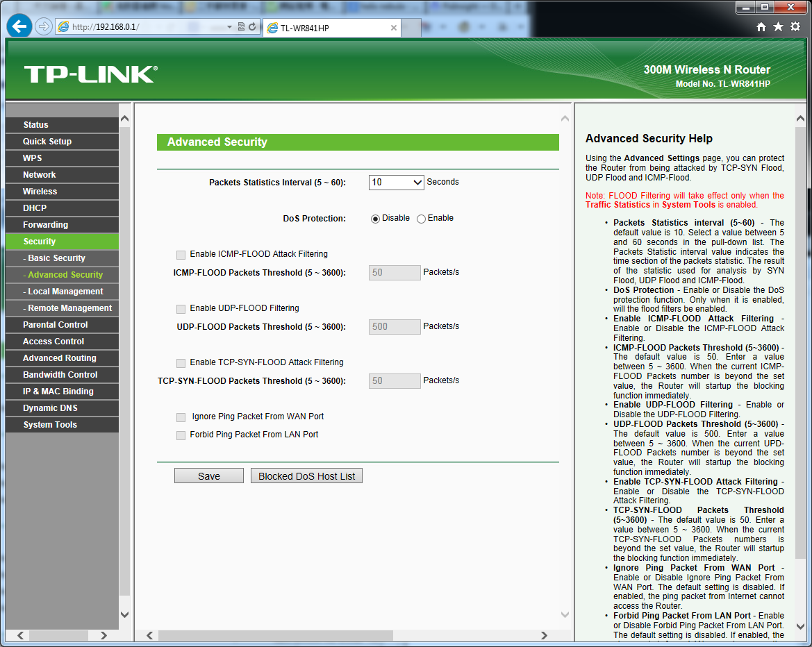Open the System Tools sidebar menu
Image resolution: width=812 pixels, height=647 pixels.
tap(50, 425)
